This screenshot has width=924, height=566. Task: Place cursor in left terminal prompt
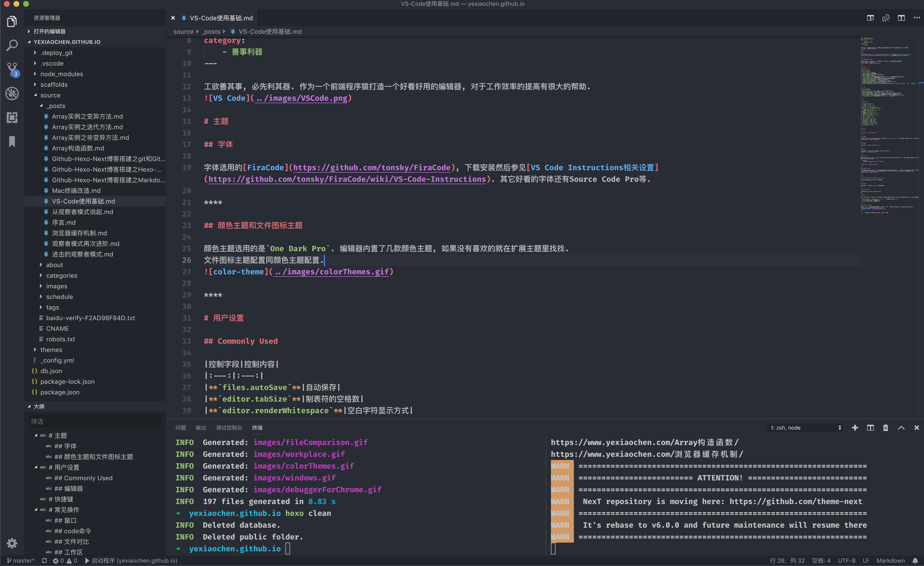[288, 548]
